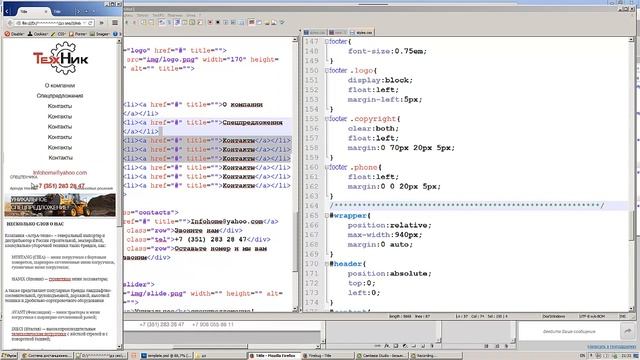Open the О компании link on the webpage
This screenshot has height=360, width=640.
pyautogui.click(x=60, y=85)
